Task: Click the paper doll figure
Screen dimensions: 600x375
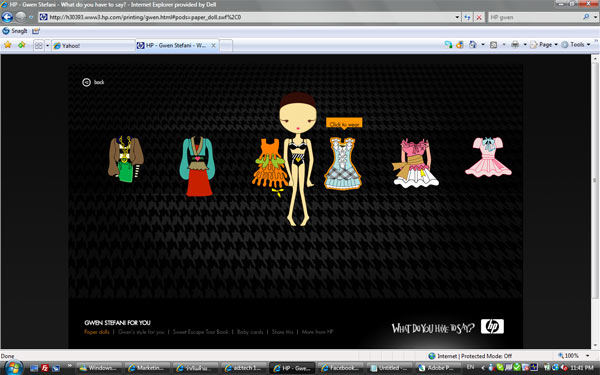Action: (x=298, y=159)
